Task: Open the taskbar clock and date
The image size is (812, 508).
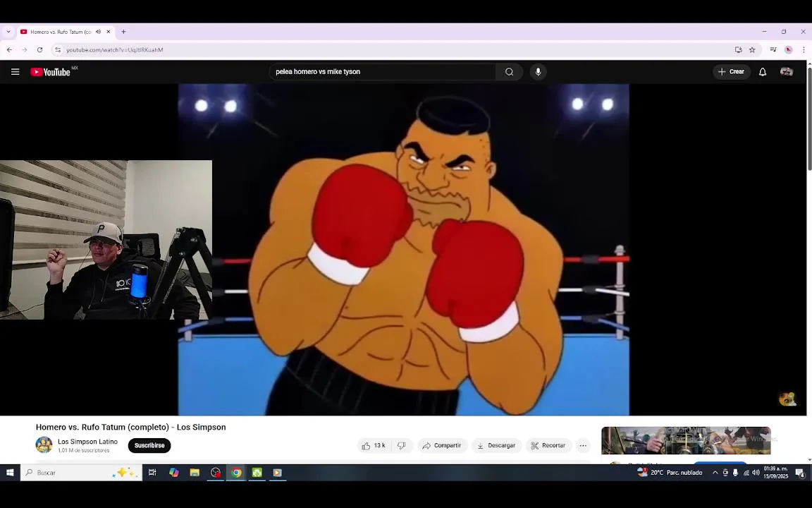Action: point(775,473)
